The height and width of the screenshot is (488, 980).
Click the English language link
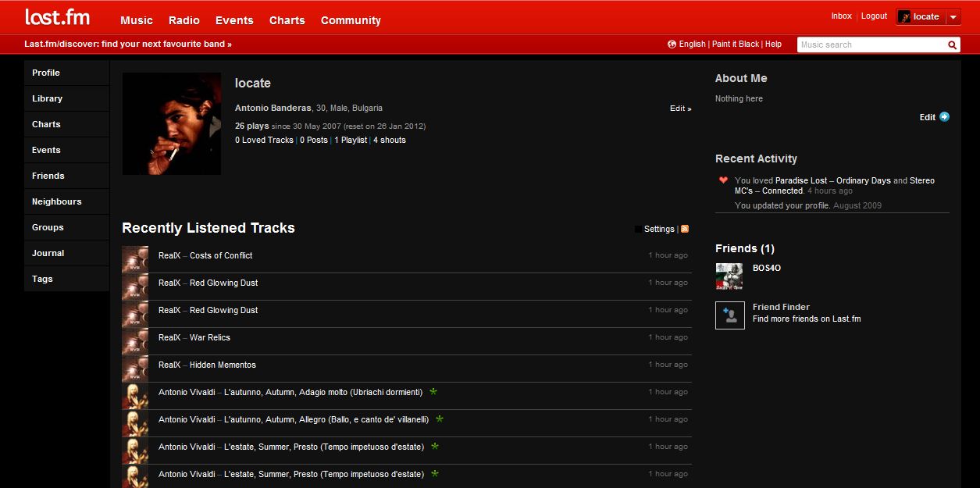(x=692, y=44)
